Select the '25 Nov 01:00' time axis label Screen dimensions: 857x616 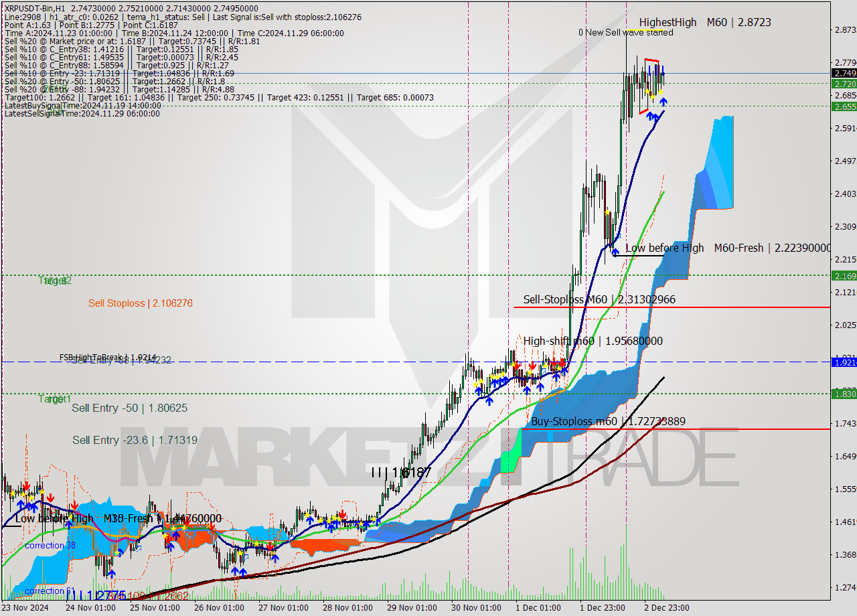[155, 608]
